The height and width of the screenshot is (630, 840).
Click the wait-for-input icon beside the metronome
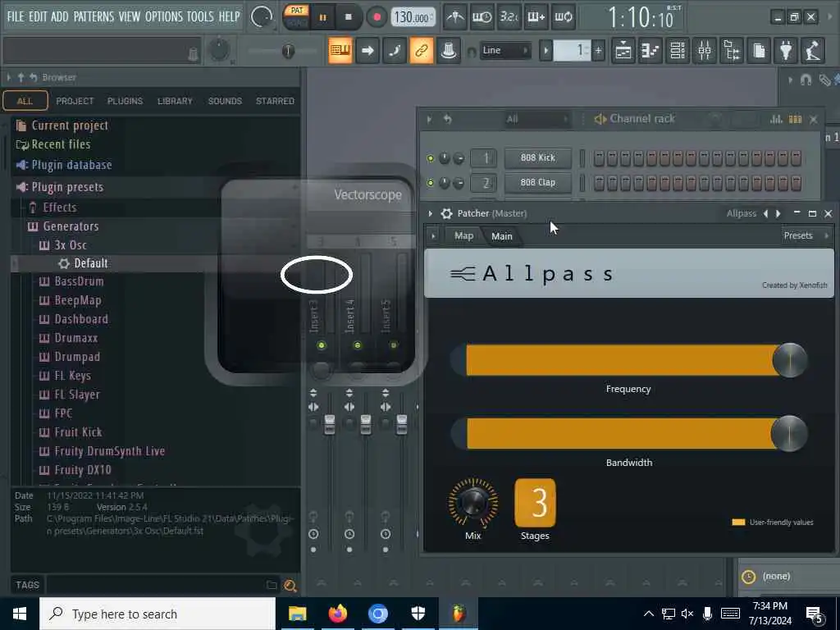point(482,17)
